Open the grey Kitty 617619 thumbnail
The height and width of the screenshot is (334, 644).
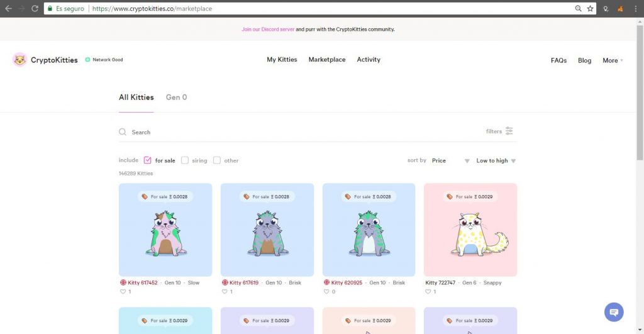[x=267, y=230]
